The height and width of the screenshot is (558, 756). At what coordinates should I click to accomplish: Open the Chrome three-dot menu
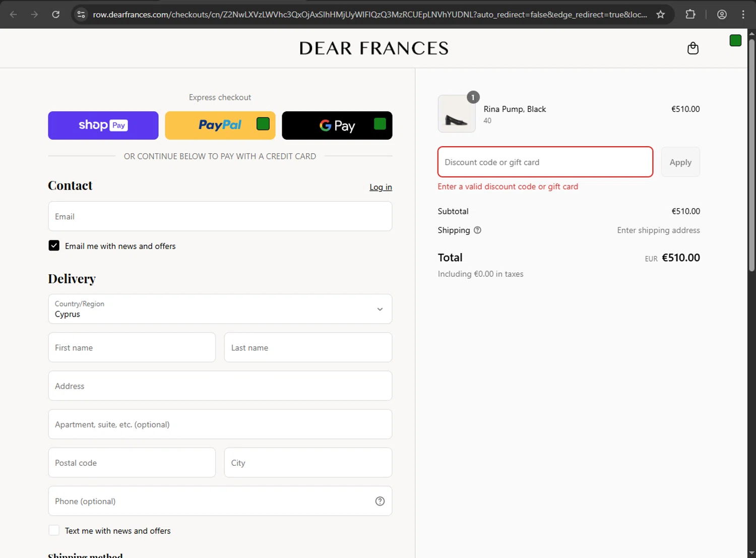tap(743, 15)
